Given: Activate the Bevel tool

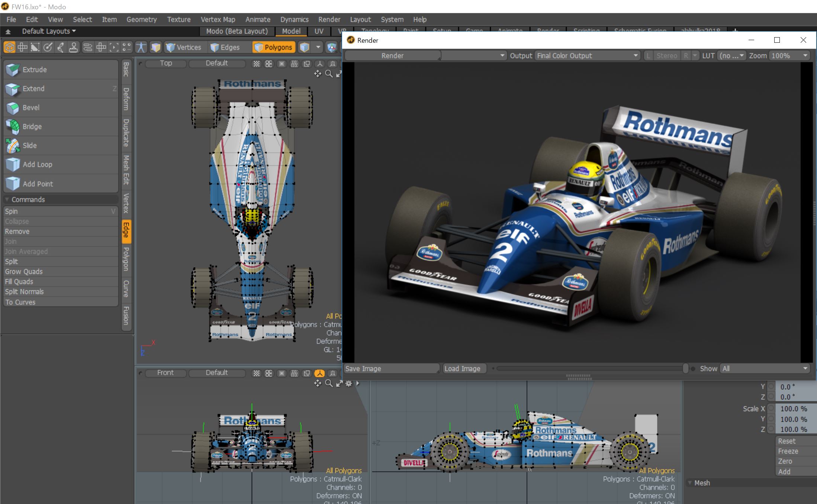Looking at the screenshot, I should (61, 107).
